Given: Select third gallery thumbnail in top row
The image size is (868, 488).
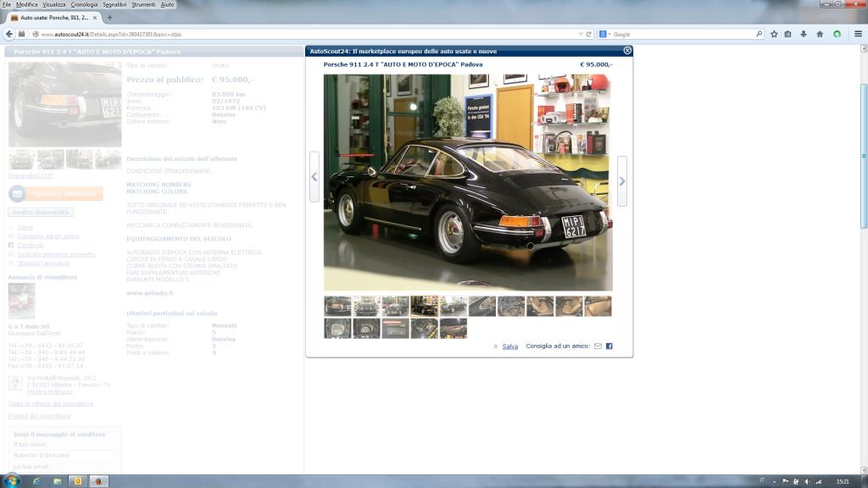Looking at the screenshot, I should pyautogui.click(x=395, y=306).
